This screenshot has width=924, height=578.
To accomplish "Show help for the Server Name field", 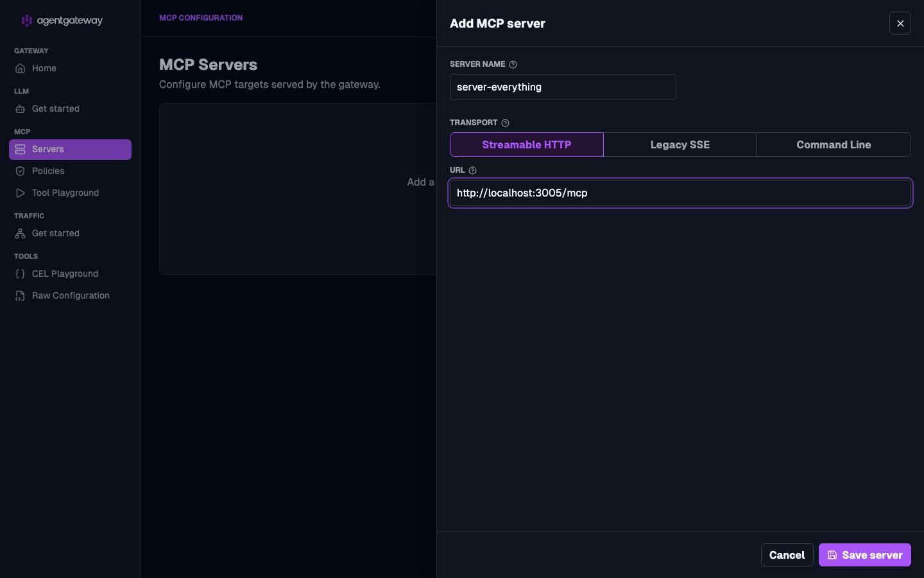I will pos(513,64).
